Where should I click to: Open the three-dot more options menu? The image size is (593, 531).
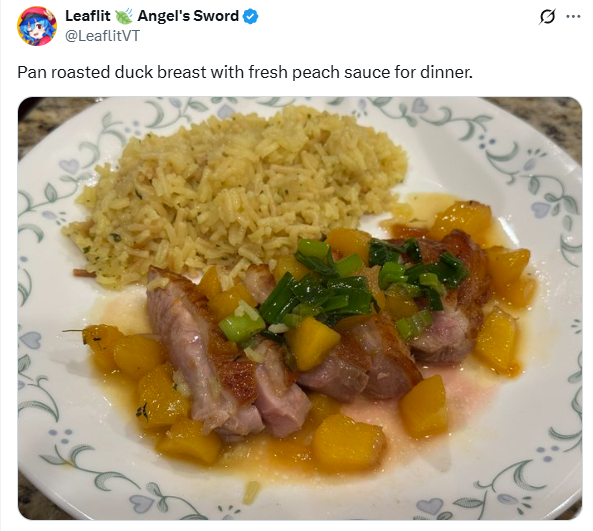[573, 16]
